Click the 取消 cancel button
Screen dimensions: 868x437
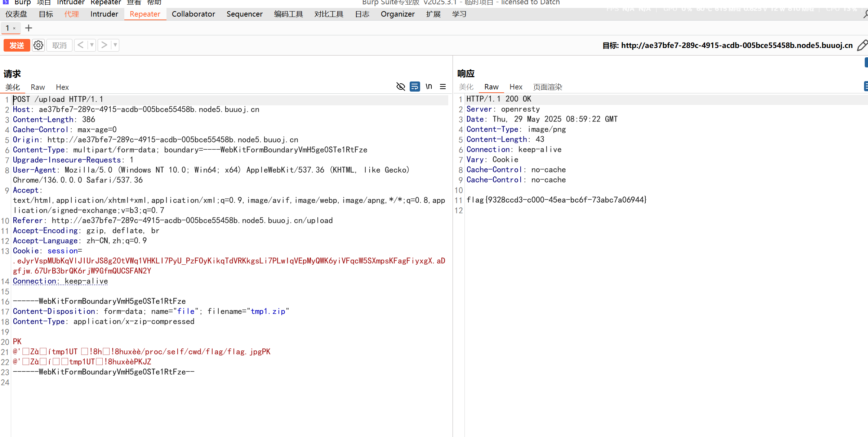[x=59, y=45]
